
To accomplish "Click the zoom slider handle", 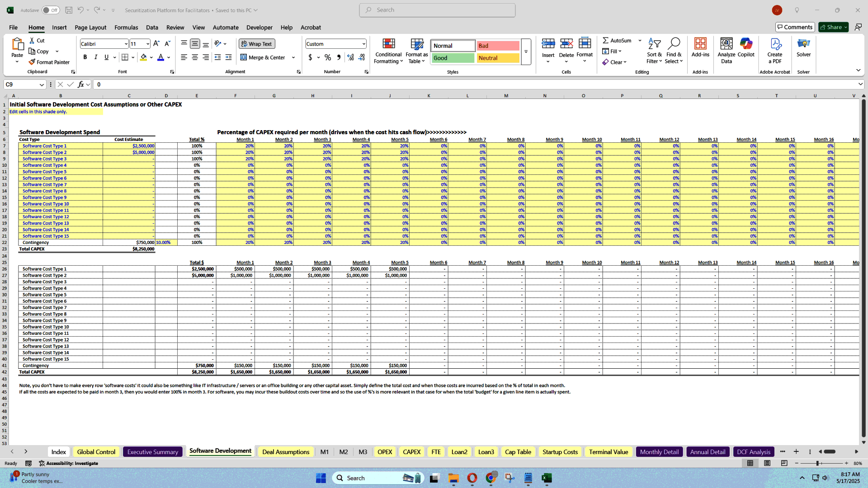I will pyautogui.click(x=817, y=463).
